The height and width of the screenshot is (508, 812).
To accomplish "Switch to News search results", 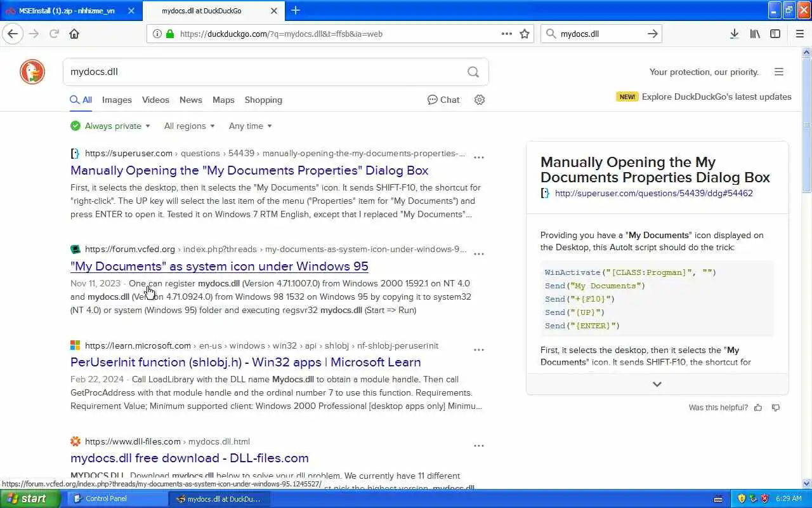I will pos(191,100).
